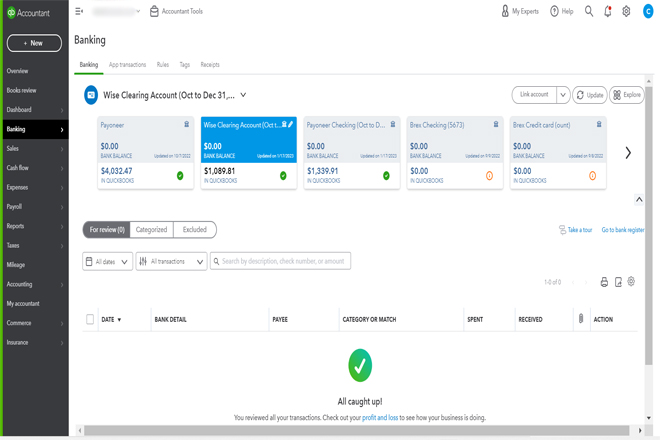Select the Categorized tab

[x=152, y=229]
